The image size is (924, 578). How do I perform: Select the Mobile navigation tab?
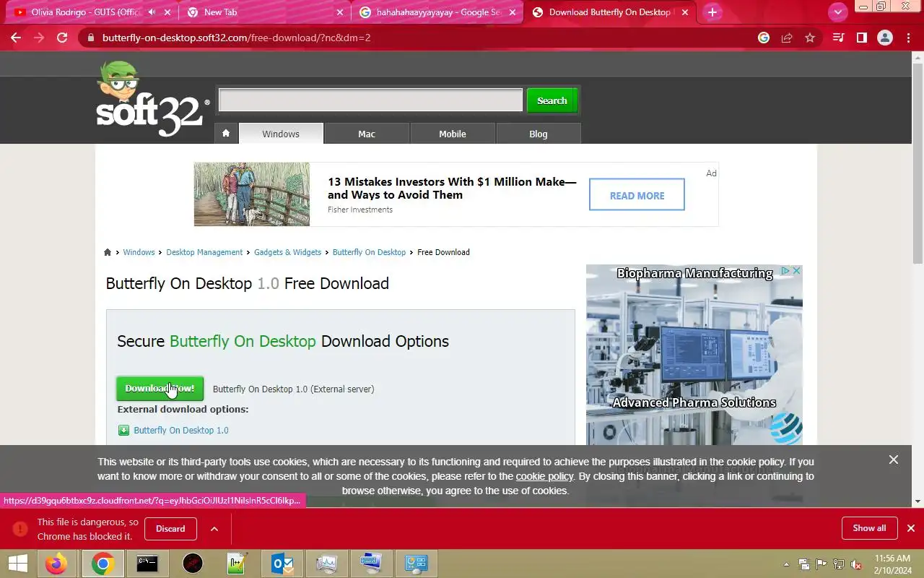click(453, 134)
